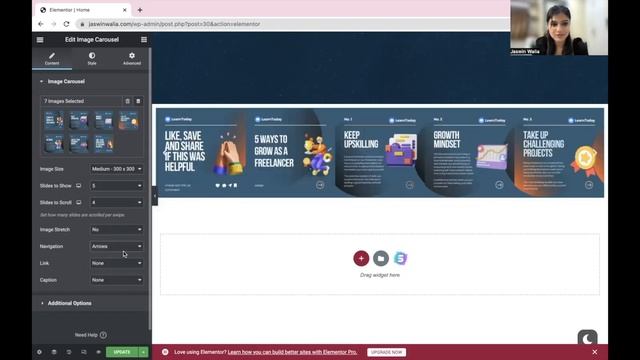
Task: Open template library folder button
Action: pyautogui.click(x=381, y=258)
